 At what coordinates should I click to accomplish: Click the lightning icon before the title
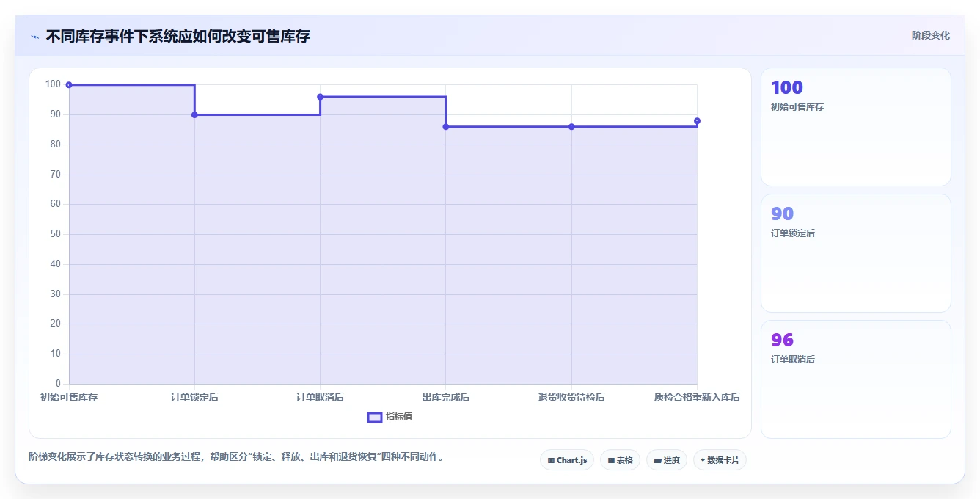(34, 37)
